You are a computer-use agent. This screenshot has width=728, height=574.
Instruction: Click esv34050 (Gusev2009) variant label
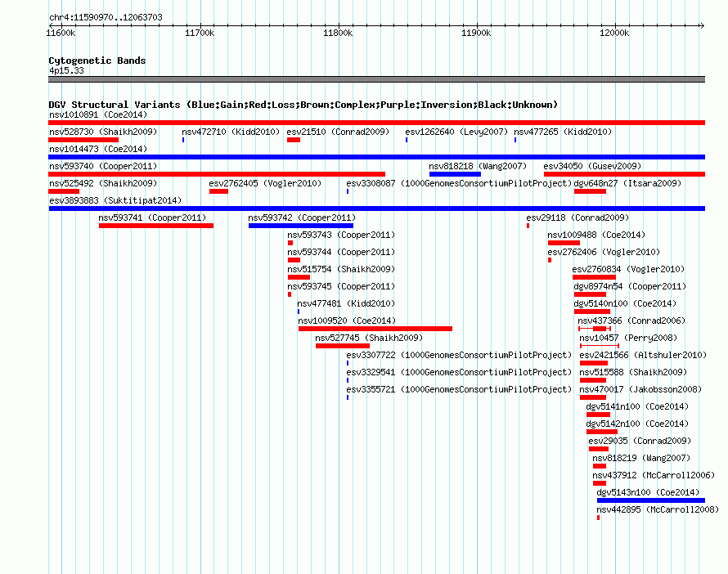(592, 166)
